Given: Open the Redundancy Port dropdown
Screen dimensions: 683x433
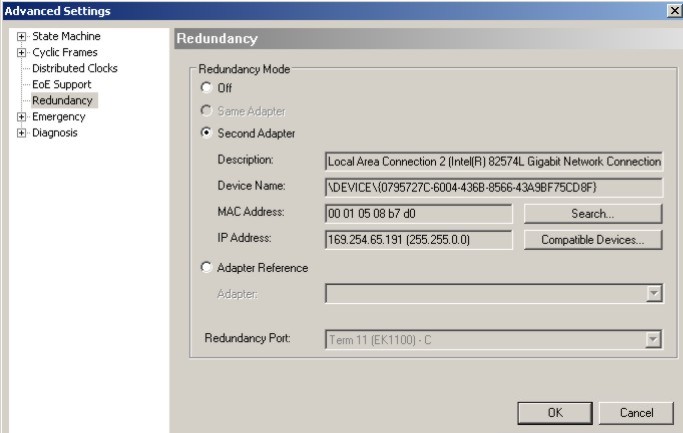Looking at the screenshot, I should click(653, 339).
